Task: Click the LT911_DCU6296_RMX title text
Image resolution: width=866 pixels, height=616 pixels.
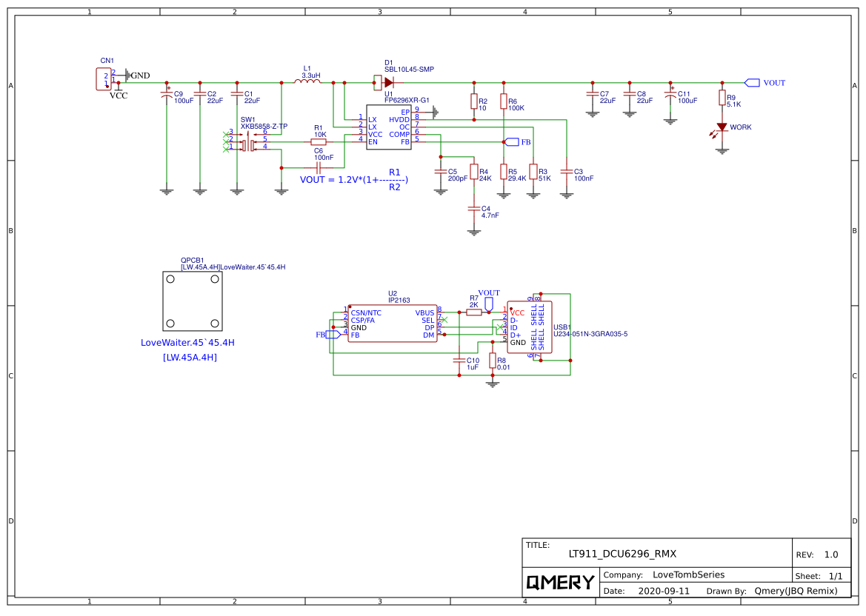Action: click(x=622, y=554)
